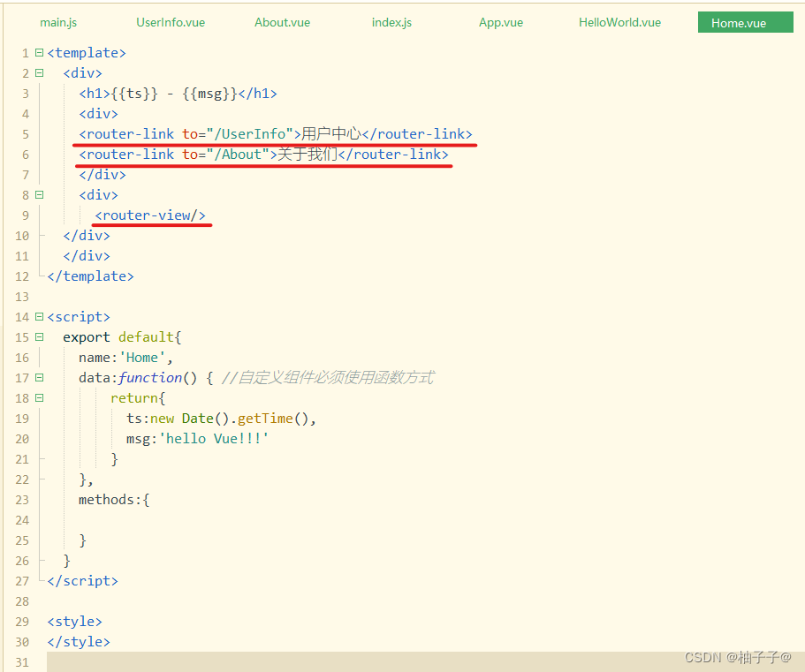Switch to the About.vue tab
The height and width of the screenshot is (672, 805).
tap(283, 23)
